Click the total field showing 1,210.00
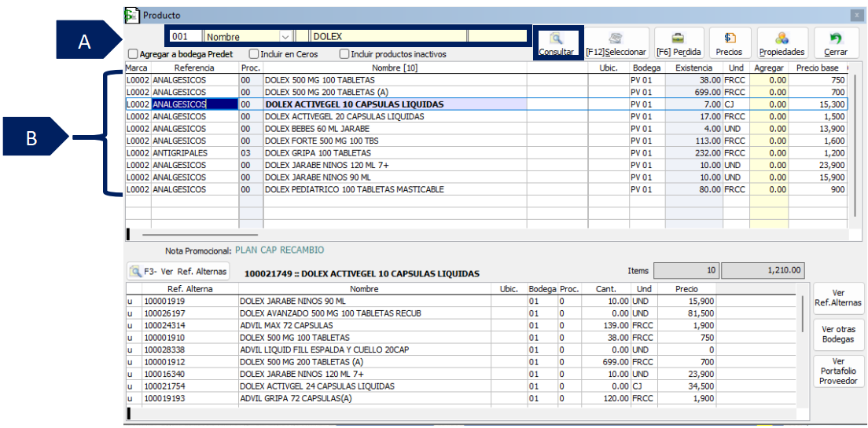This screenshot has width=868, height=428. tap(763, 271)
